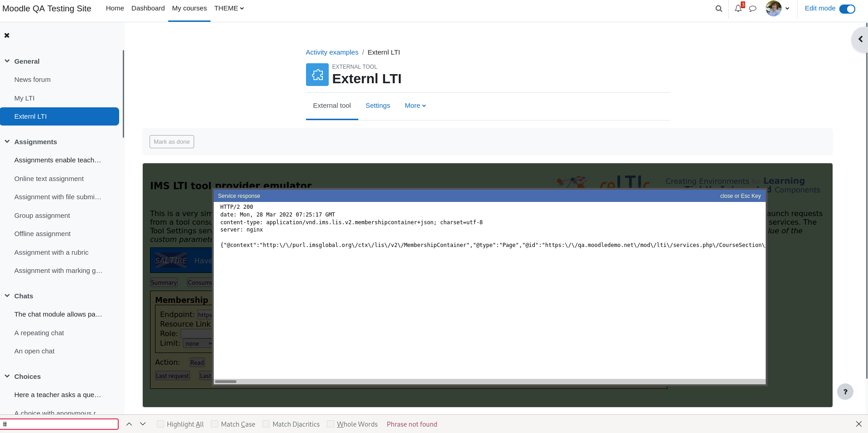The height and width of the screenshot is (433, 868).
Task: Focus the Role input field
Action: click(x=196, y=334)
